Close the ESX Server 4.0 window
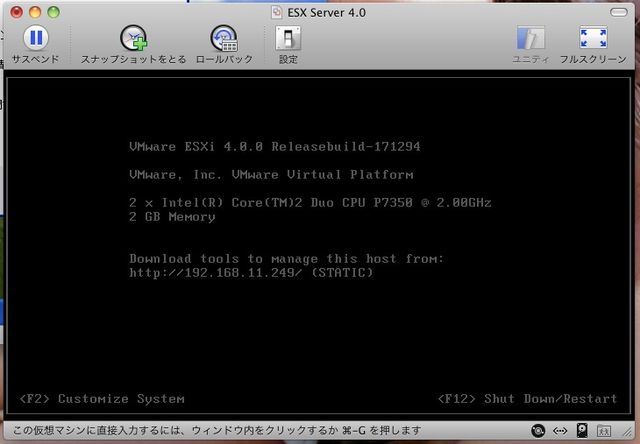The height and width of the screenshot is (444, 640). (x=16, y=12)
